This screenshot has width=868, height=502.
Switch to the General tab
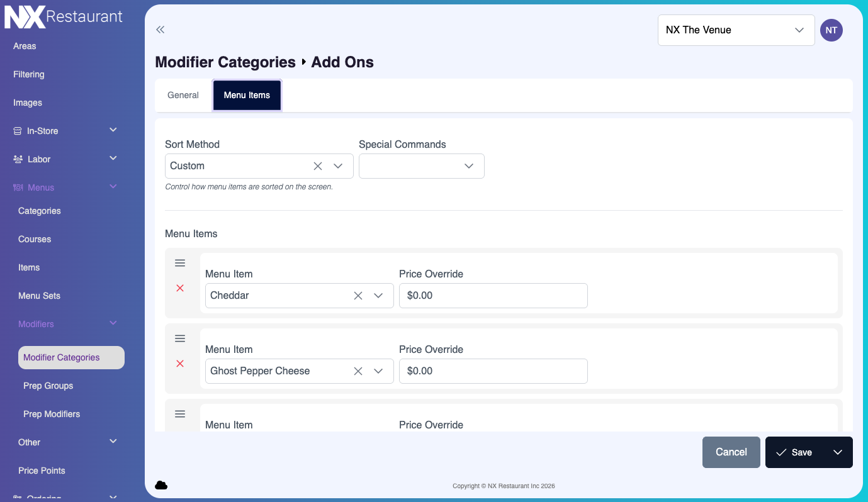(x=183, y=95)
